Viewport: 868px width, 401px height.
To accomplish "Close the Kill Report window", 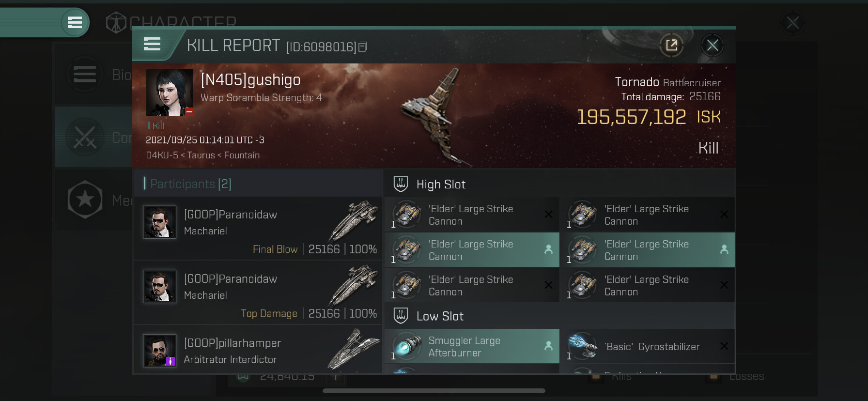I will pos(713,46).
